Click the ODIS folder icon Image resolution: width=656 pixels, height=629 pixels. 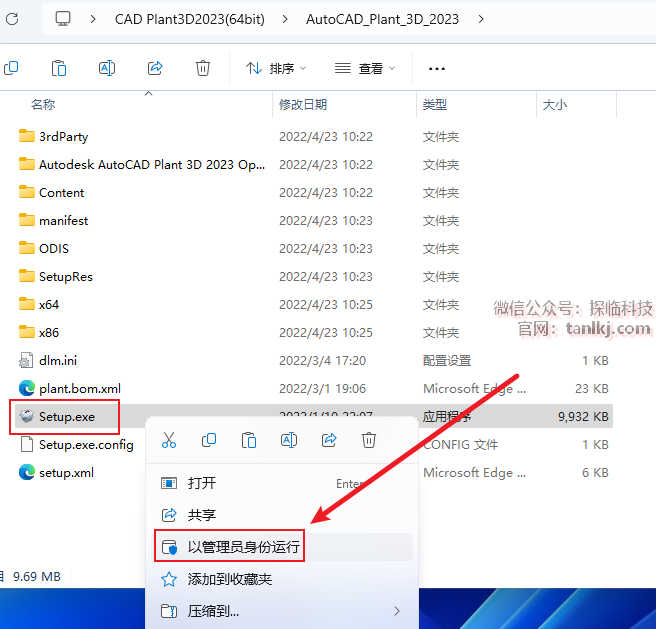pos(27,248)
